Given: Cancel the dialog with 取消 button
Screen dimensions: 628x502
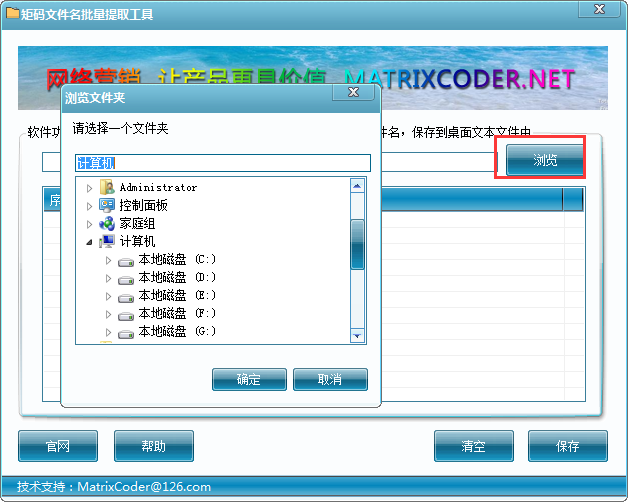Looking at the screenshot, I should 330,379.
